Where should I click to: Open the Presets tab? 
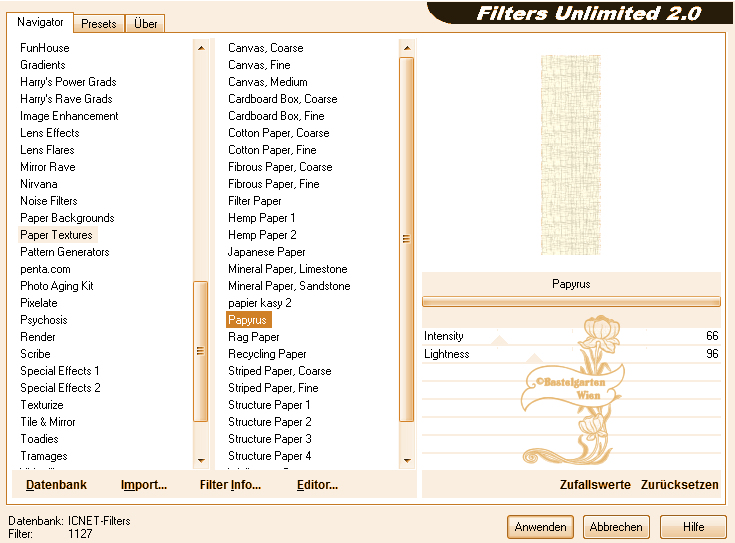pos(98,23)
